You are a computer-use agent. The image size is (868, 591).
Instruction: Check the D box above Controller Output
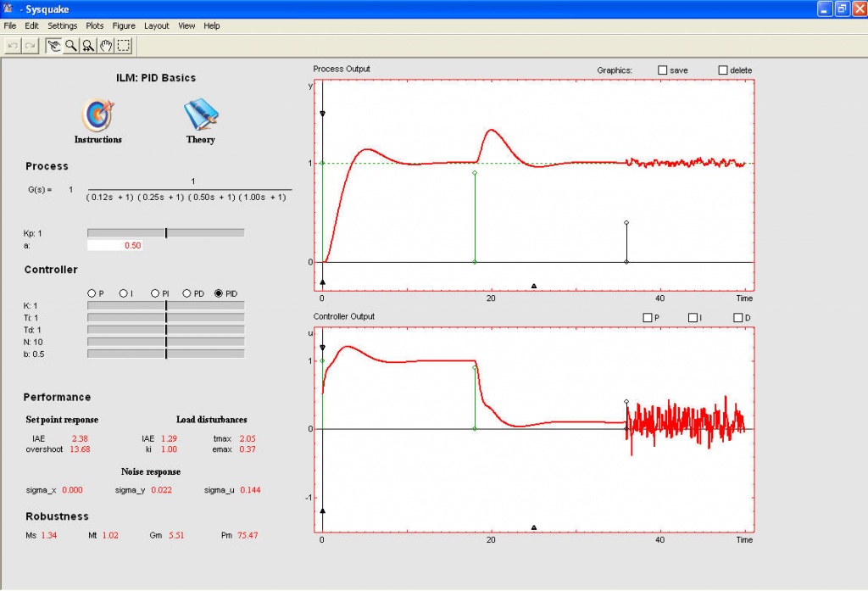[x=738, y=317]
